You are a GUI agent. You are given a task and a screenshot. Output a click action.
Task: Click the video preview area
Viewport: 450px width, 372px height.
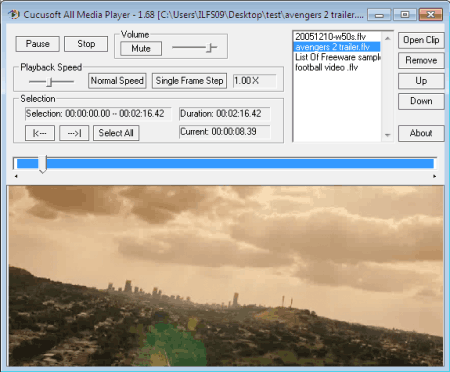point(226,276)
